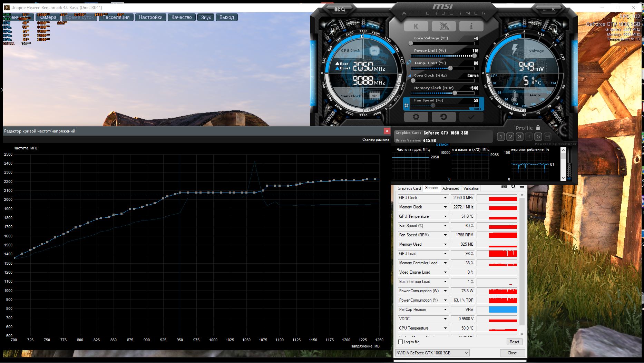Select Afterburner profile slot 1
The height and width of the screenshot is (363, 644).
click(501, 137)
